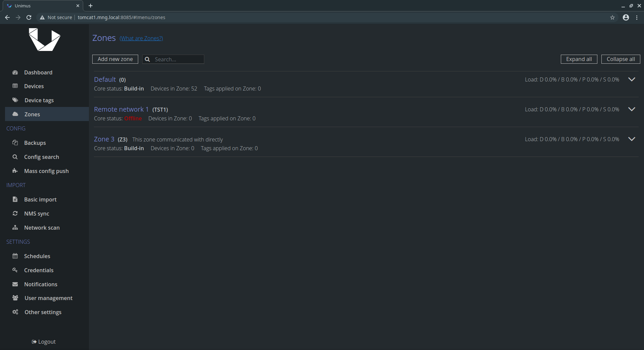Click the NMS sync refresh icon
The height and width of the screenshot is (350, 644).
point(15,213)
